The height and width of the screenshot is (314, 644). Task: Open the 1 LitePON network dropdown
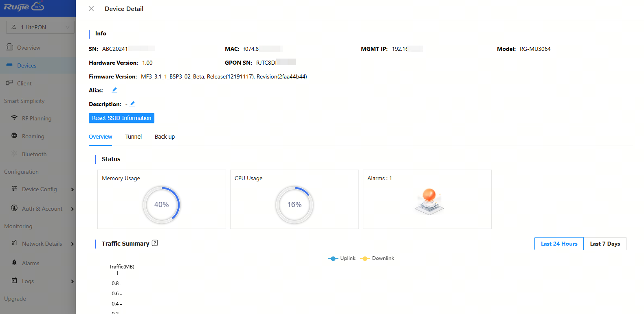click(40, 27)
